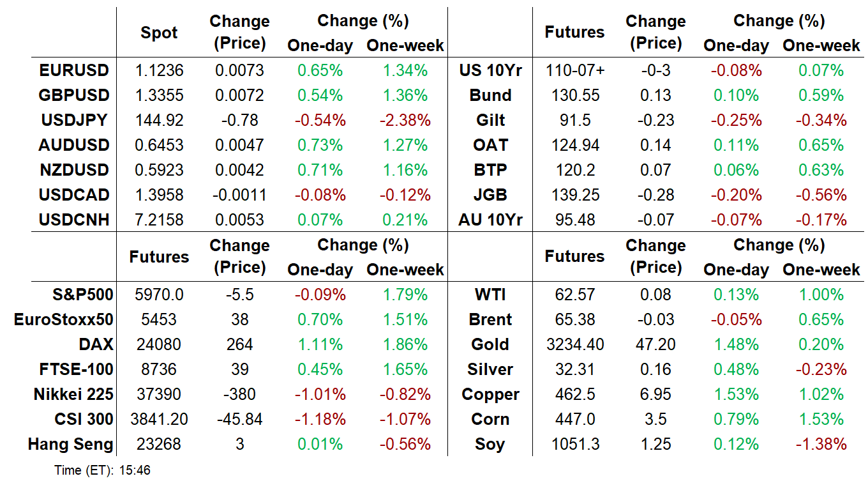
Task: Click the Copper one-day change 1.53%
Action: [x=736, y=395]
